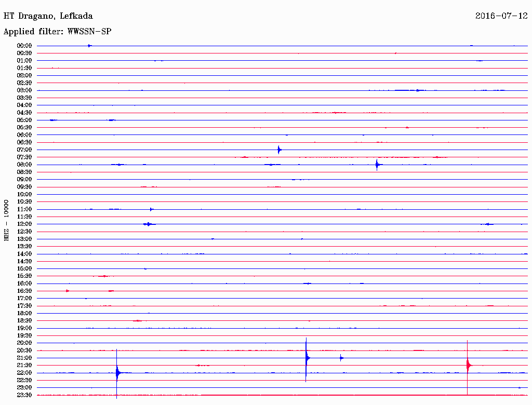Image resolution: width=532 pixels, height=405 pixels.
Task: Select the 12:00 time label
Action: point(24,224)
